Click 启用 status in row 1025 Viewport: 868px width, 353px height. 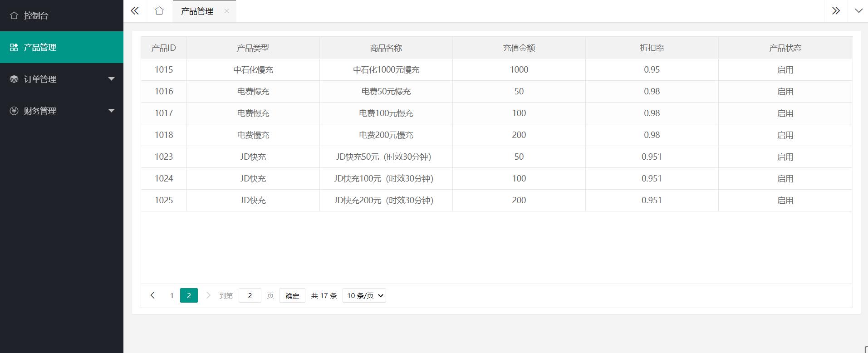(x=785, y=200)
